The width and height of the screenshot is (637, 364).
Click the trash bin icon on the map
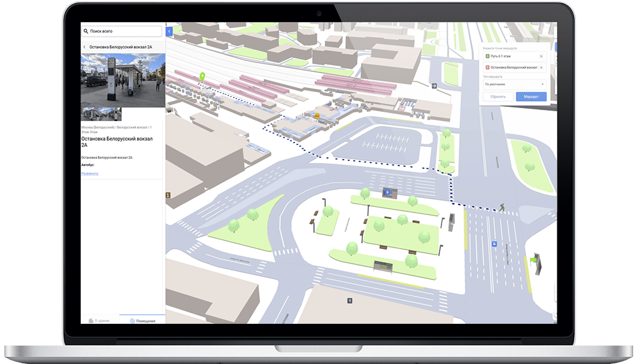(x=349, y=300)
